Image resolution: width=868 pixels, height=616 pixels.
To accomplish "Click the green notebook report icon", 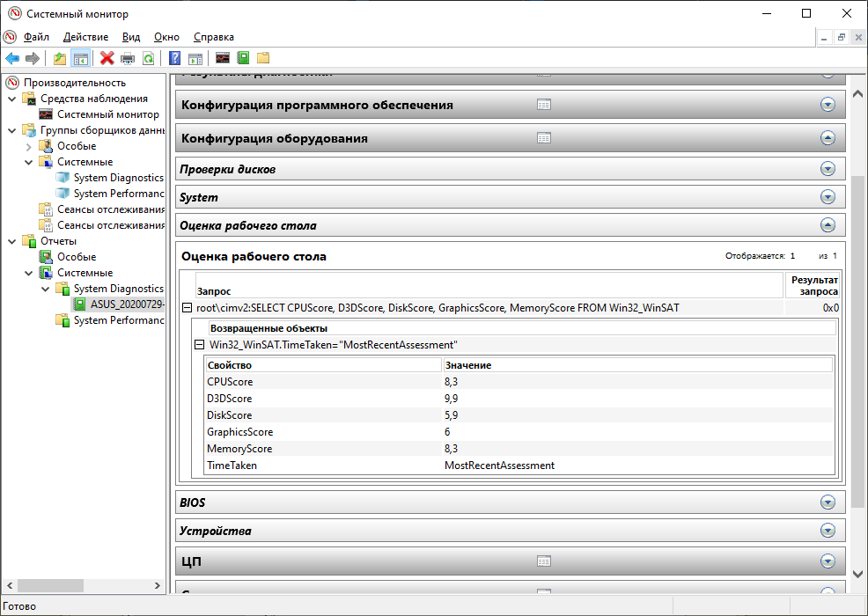I will (x=243, y=58).
